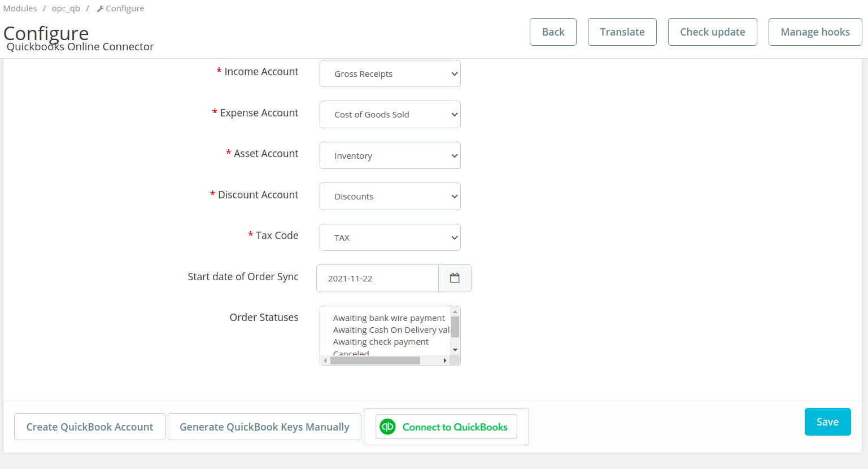This screenshot has height=469, width=868.
Task: Click the Translate button
Action: (x=622, y=32)
